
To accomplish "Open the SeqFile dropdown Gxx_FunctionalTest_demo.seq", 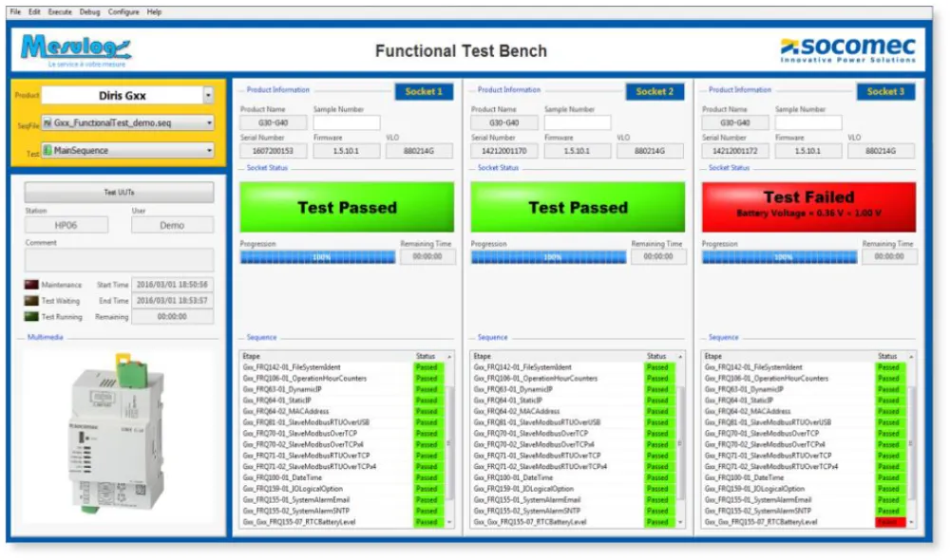I will pyautogui.click(x=127, y=122).
